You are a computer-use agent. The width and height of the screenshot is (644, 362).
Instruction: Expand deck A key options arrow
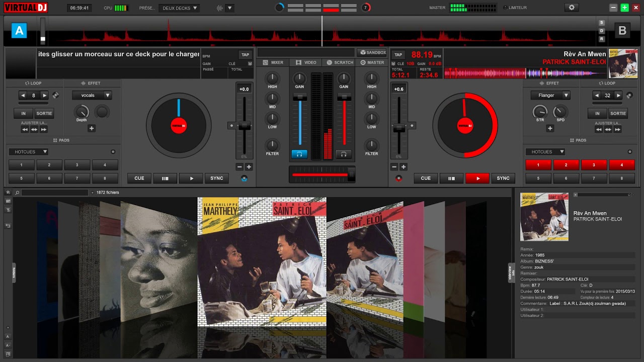(x=250, y=64)
